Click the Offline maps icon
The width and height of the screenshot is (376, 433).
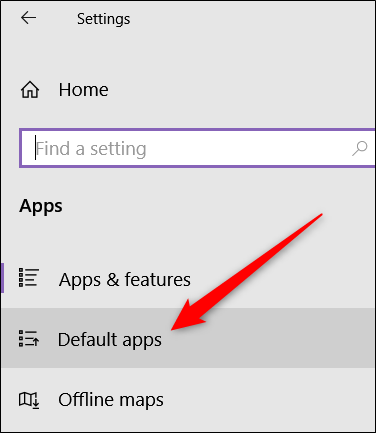pos(29,399)
